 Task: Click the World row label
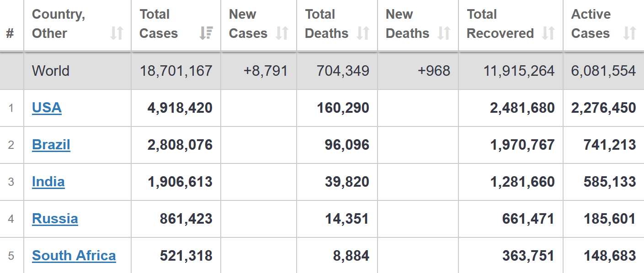tap(51, 71)
